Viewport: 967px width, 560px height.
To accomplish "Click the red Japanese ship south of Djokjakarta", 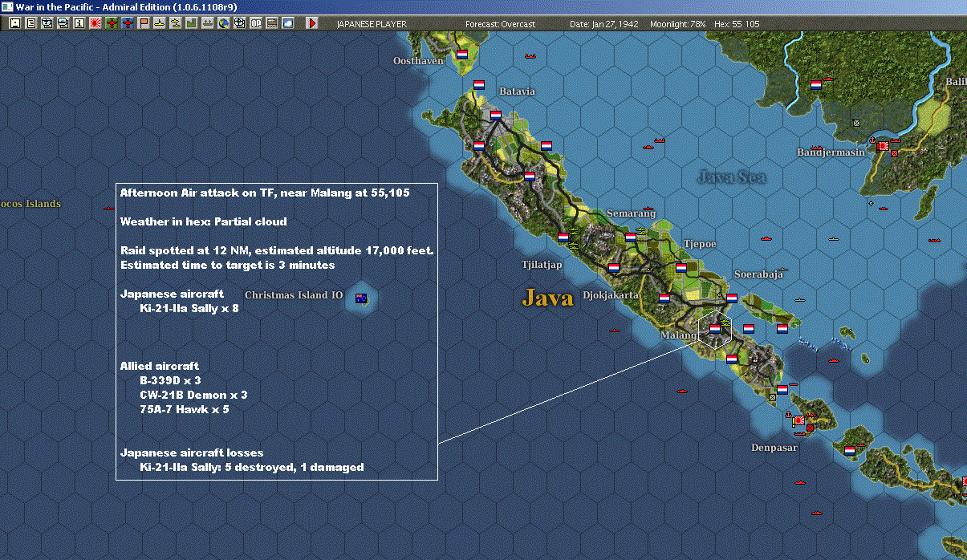I will [615, 330].
